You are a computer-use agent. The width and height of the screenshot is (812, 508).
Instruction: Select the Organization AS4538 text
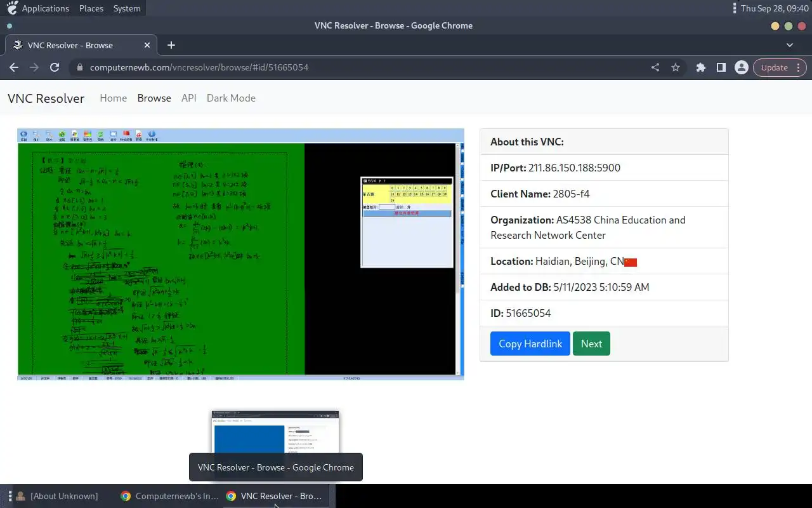point(587,227)
